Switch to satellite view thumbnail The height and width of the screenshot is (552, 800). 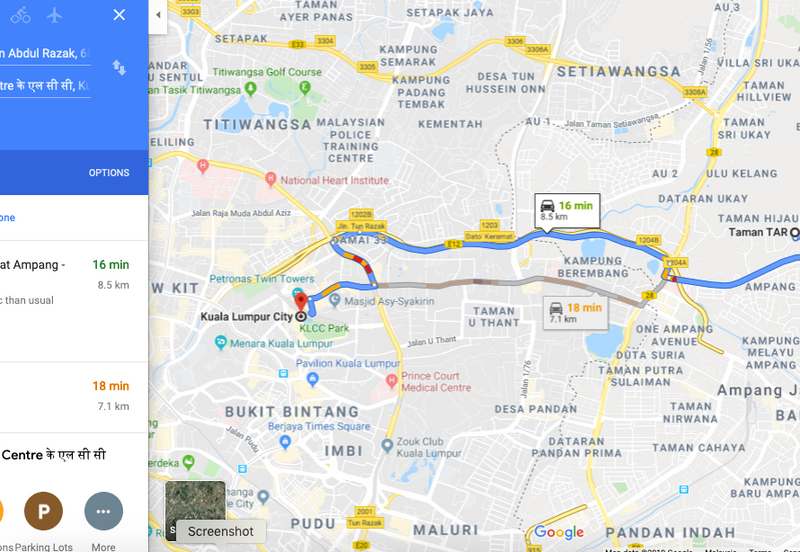point(195,510)
